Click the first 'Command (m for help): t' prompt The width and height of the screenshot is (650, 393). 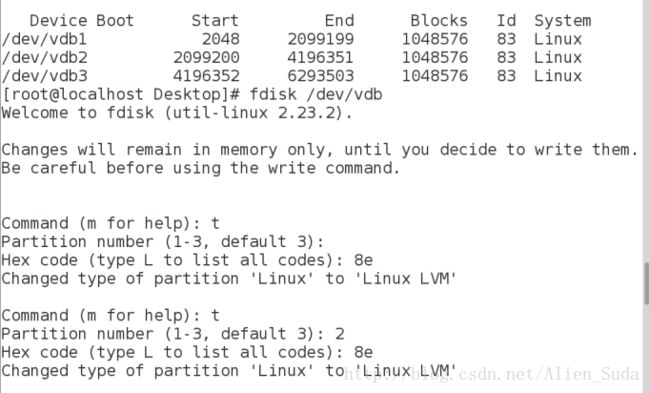[110, 223]
